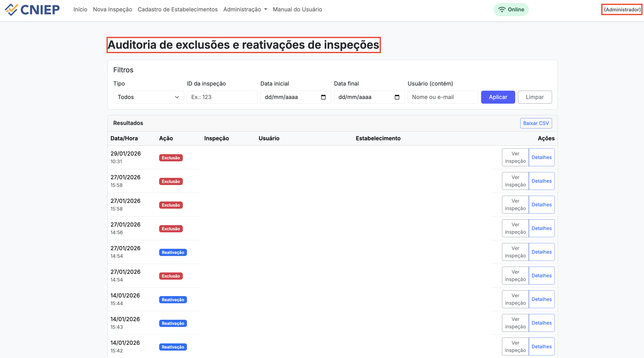The height and width of the screenshot is (358, 644).
Task: Open calendar picker in Data inicial field
Action: click(x=323, y=97)
